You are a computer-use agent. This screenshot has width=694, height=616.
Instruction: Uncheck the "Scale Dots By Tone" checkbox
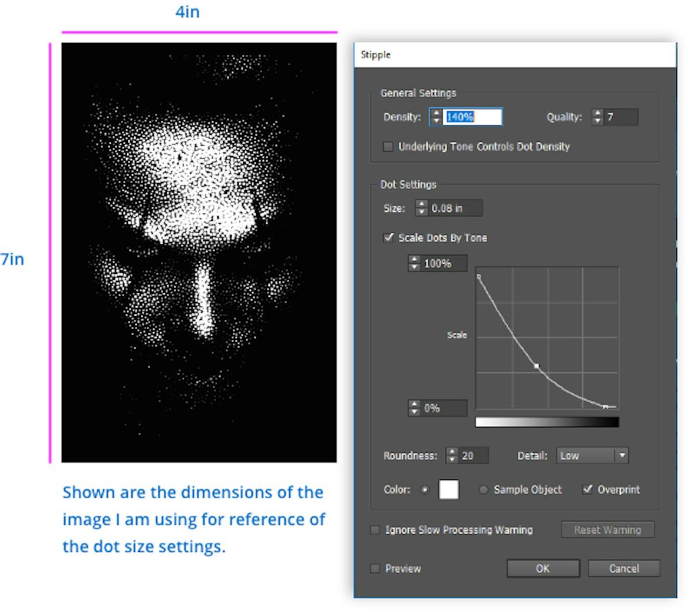click(388, 238)
